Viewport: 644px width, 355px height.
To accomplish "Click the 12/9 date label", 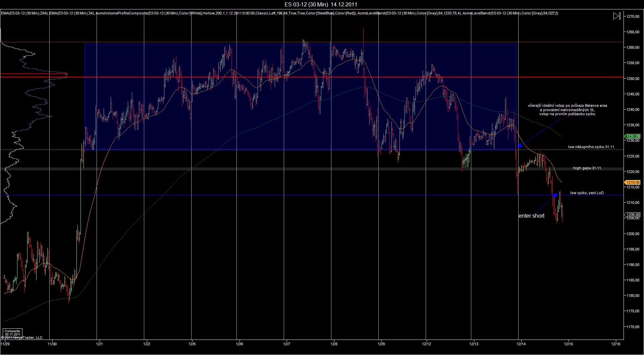I will click(x=381, y=344).
